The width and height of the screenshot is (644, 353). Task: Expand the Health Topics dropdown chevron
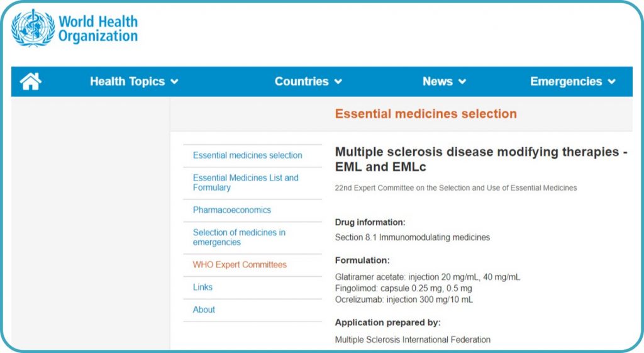tap(175, 82)
